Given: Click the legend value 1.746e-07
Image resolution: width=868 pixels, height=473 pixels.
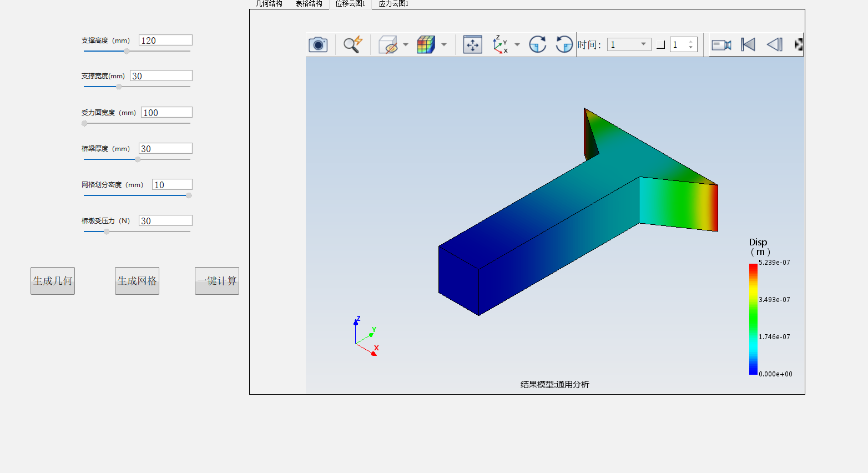Looking at the screenshot, I should pyautogui.click(x=774, y=337).
